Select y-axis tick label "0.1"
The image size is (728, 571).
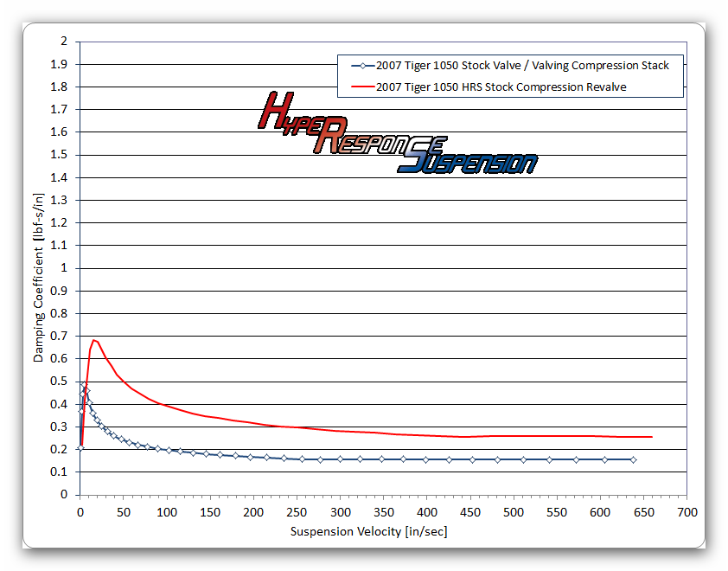point(59,472)
